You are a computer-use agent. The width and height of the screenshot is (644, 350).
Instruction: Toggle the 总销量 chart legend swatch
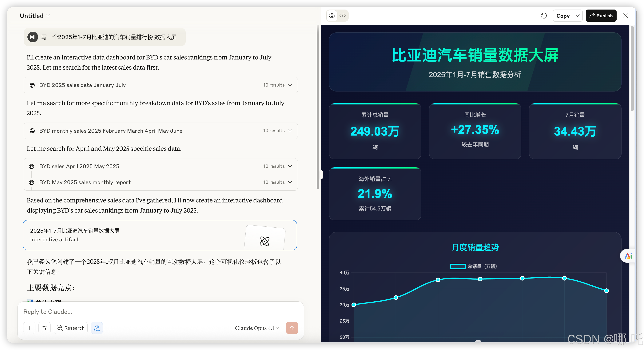point(458,266)
